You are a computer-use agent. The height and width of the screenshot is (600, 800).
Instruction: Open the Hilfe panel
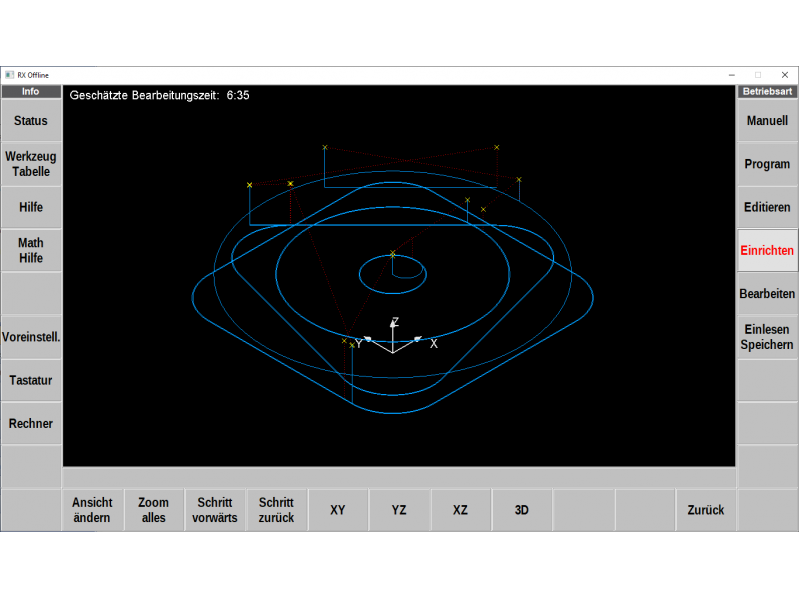pyautogui.click(x=31, y=207)
